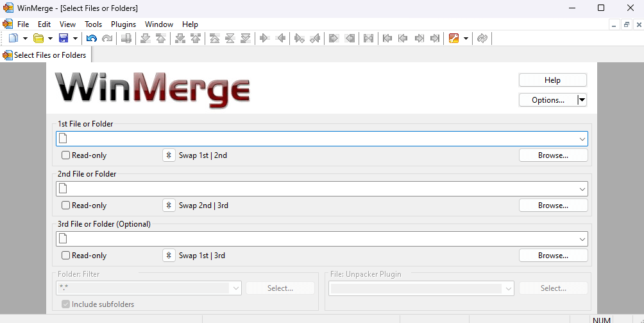Click the Help button
Image resolution: width=644 pixels, height=323 pixels.
(552, 80)
